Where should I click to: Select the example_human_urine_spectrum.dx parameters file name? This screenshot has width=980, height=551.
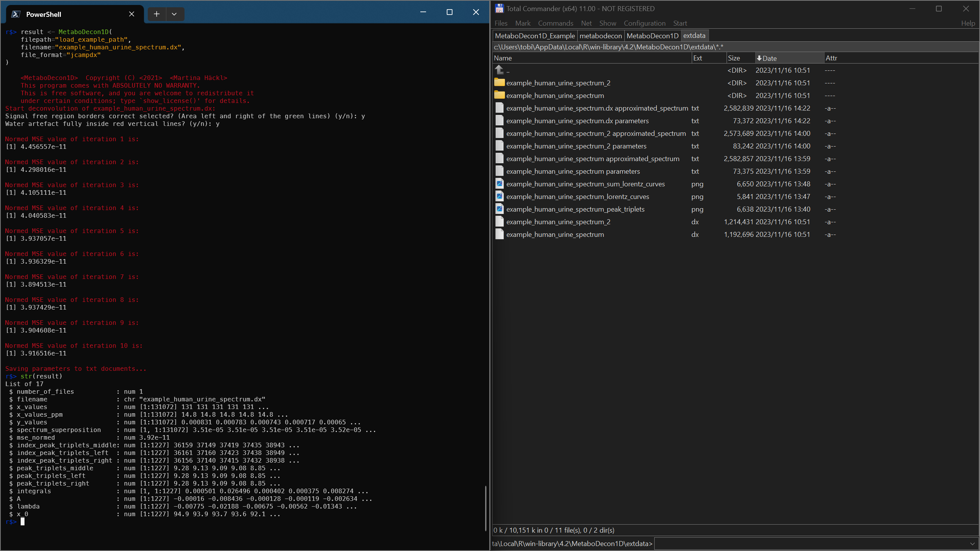click(x=577, y=121)
